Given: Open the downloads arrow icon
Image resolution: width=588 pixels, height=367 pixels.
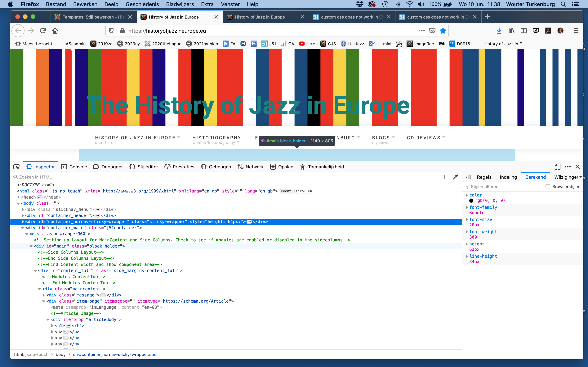Looking at the screenshot, I should (499, 31).
